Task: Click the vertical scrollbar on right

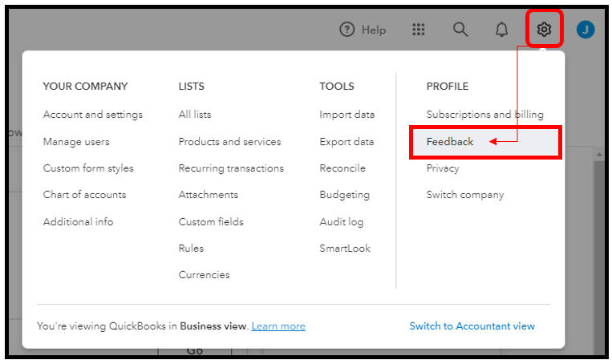Action: (x=599, y=241)
